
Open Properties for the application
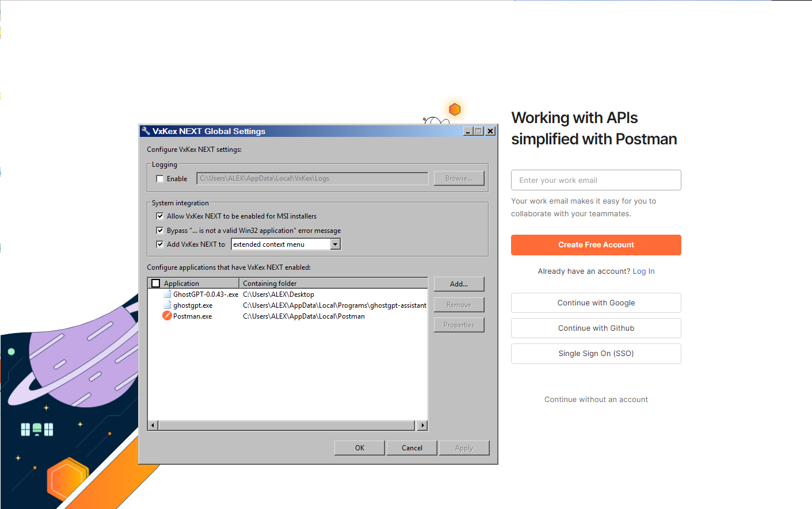click(x=459, y=325)
